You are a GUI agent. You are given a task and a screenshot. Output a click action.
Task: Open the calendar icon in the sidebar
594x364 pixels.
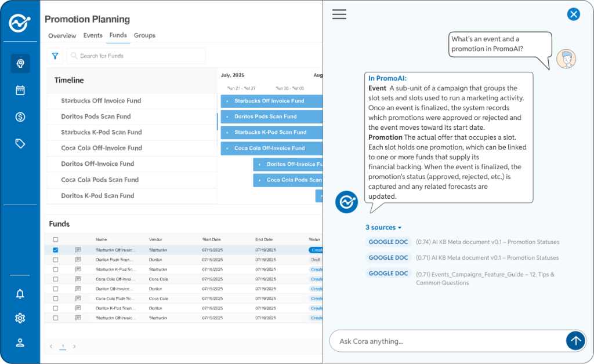pos(20,90)
